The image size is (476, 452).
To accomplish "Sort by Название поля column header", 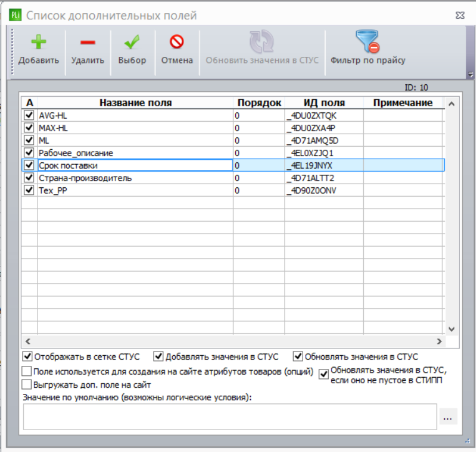I will pyautogui.click(x=135, y=102).
